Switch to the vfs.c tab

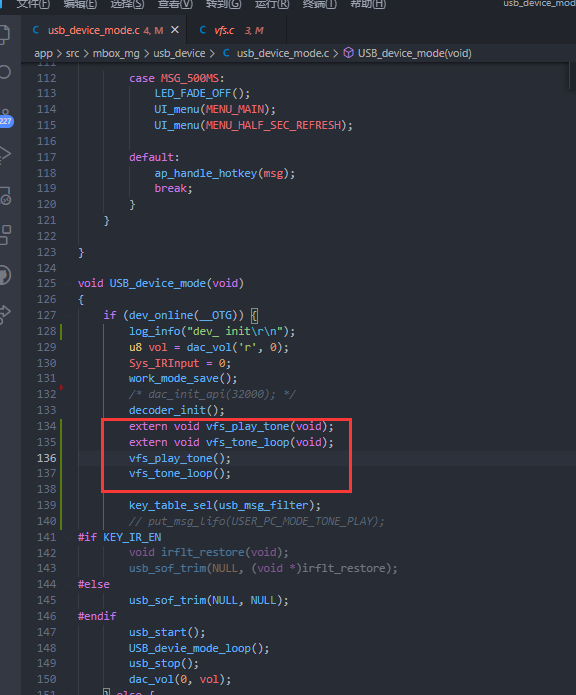point(236,30)
